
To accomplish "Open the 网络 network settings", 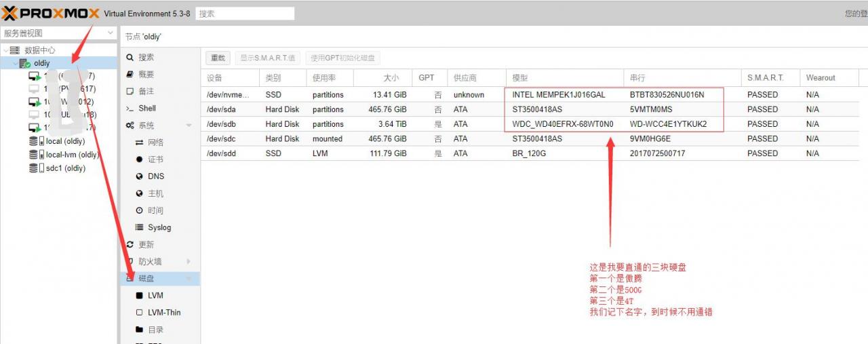I will (x=156, y=142).
